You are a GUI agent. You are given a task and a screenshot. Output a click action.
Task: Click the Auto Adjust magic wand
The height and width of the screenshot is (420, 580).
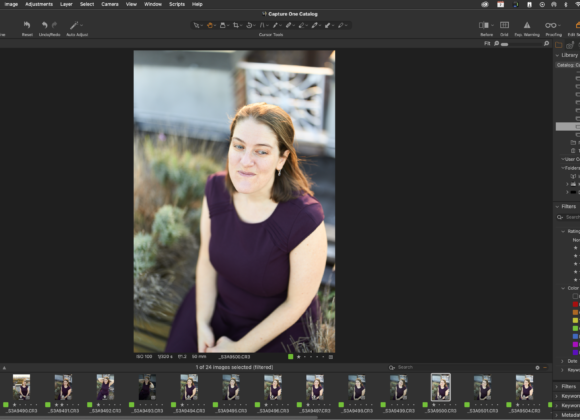click(x=74, y=25)
